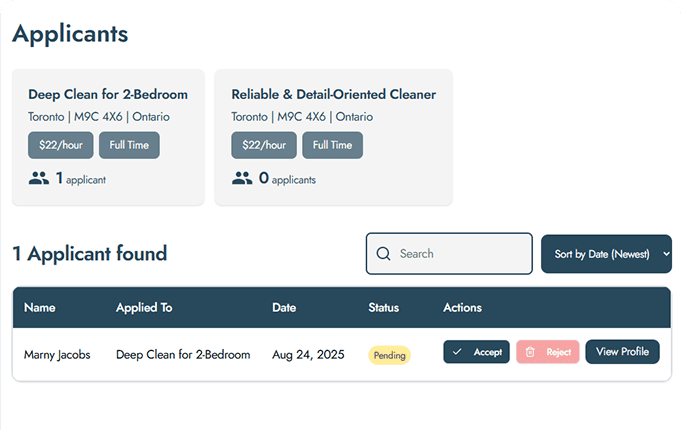Click the Full Time tag on Deep Clean
This screenshot has height=430, width=681.
(x=129, y=145)
